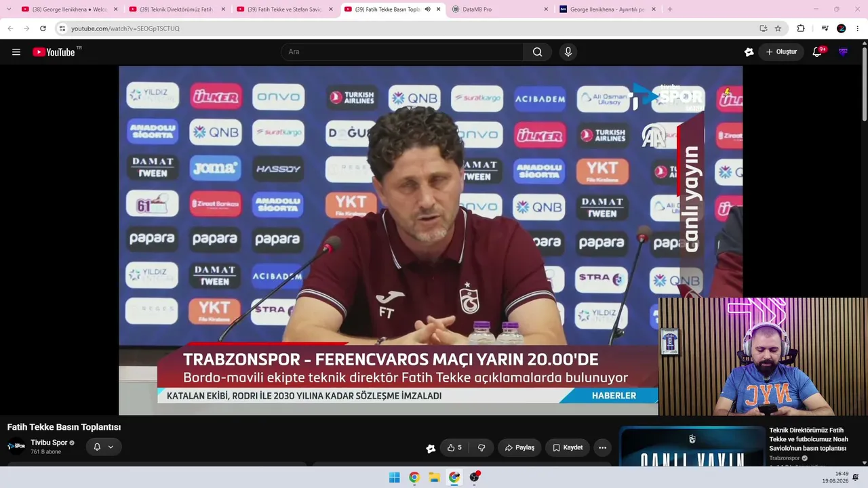Open the first Chrome icon on the taskbar
Image resolution: width=868 pixels, height=488 pixels.
coord(414,477)
